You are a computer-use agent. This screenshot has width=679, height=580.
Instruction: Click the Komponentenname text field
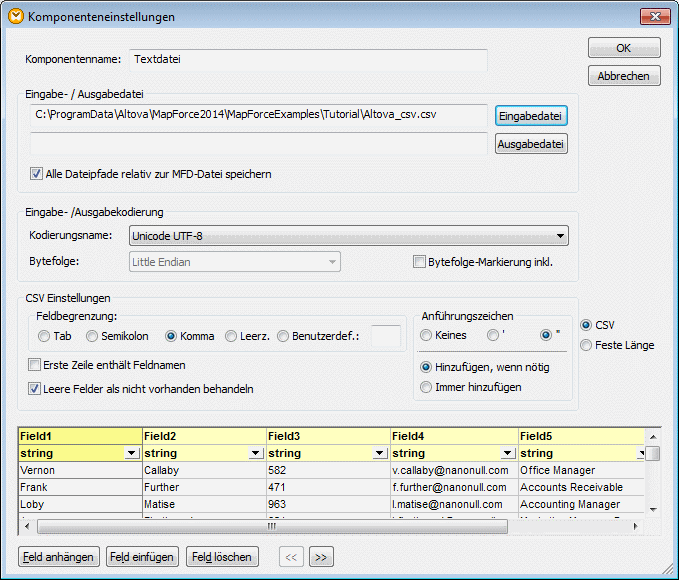tap(308, 60)
